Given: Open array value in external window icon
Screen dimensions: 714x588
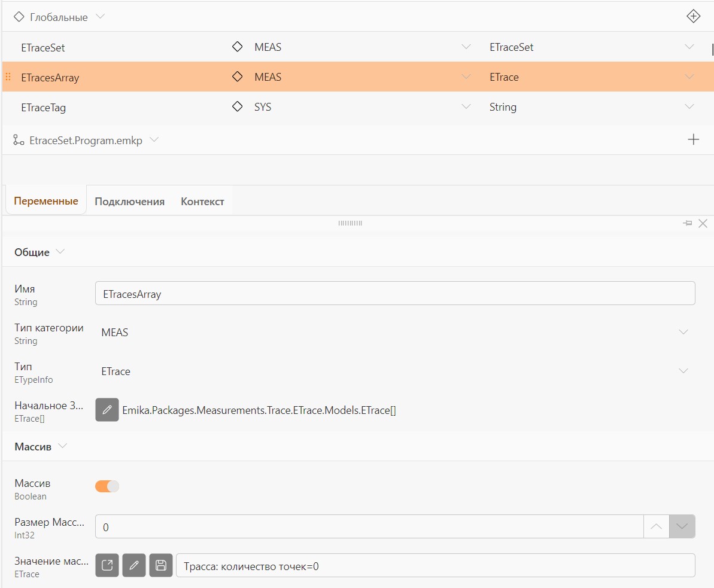Looking at the screenshot, I should pyautogui.click(x=107, y=565).
